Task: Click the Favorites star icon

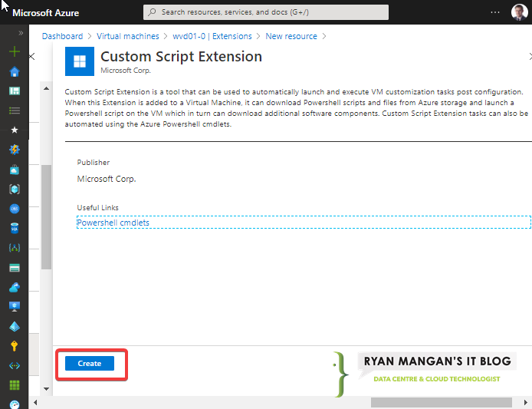Action: [x=15, y=130]
